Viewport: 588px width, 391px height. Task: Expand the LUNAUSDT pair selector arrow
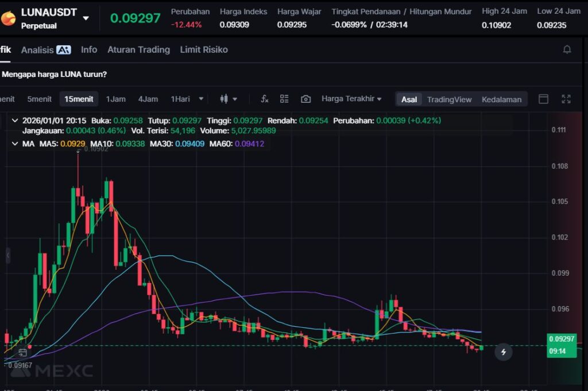(86, 18)
